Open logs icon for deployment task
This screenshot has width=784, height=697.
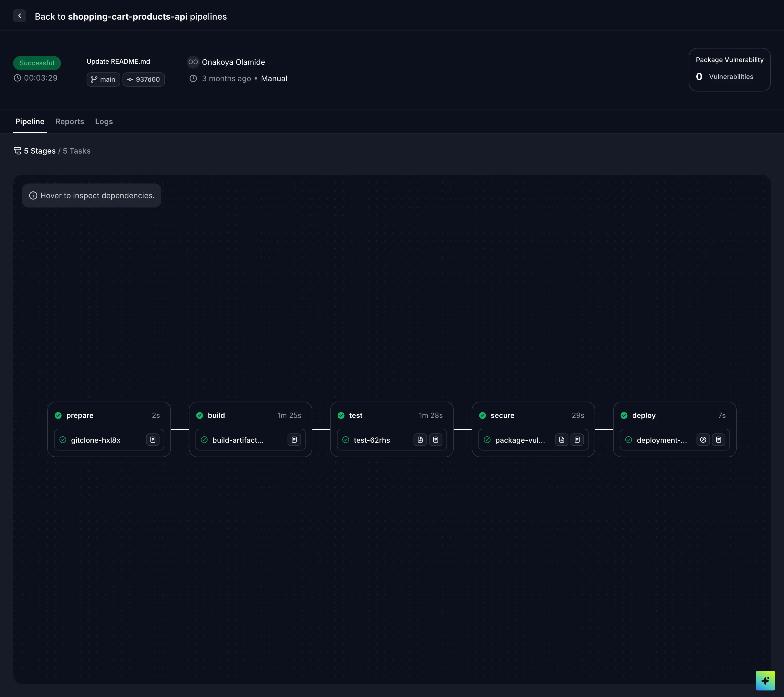[719, 440]
